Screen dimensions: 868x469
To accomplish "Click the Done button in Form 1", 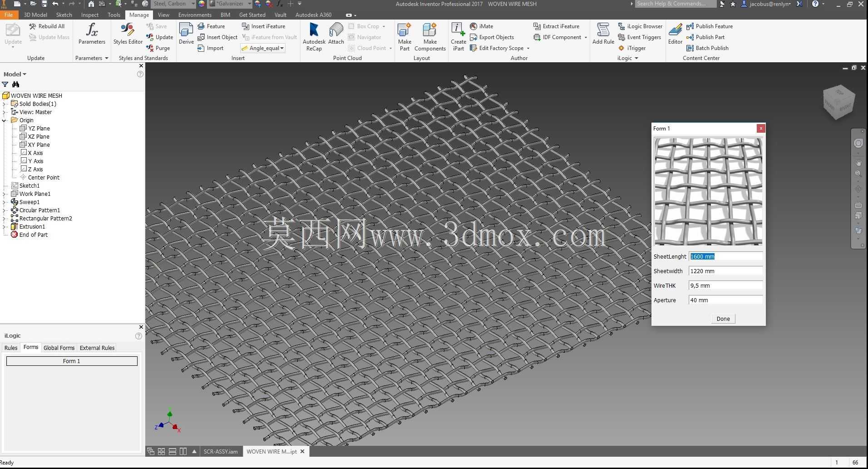I will (x=723, y=319).
